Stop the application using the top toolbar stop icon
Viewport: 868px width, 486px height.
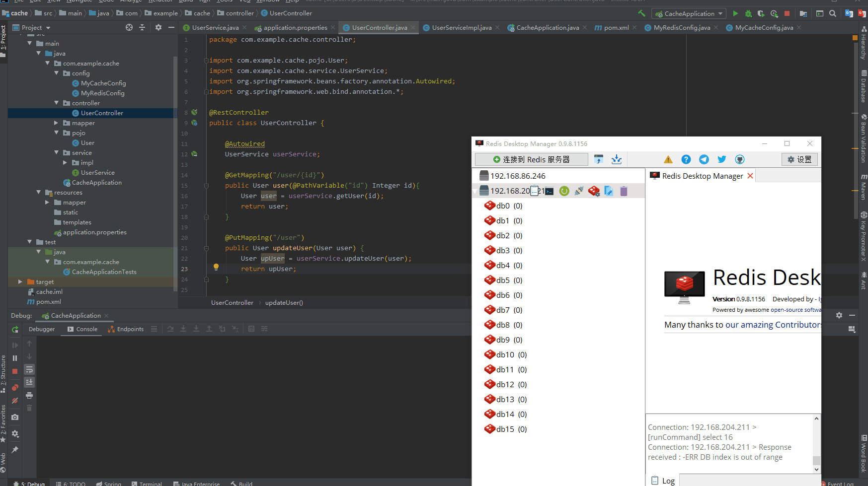click(x=787, y=13)
